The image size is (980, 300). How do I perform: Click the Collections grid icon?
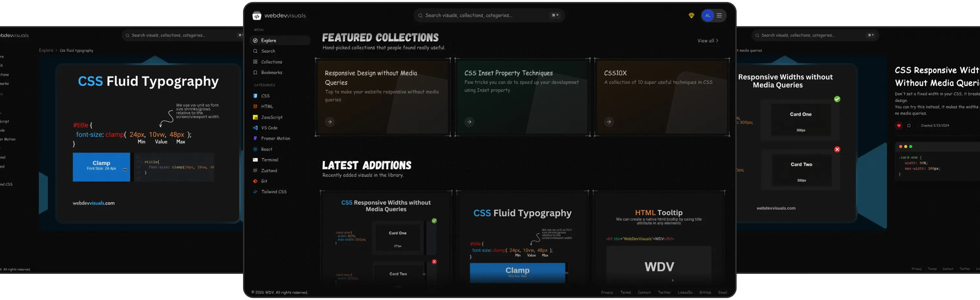(255, 62)
